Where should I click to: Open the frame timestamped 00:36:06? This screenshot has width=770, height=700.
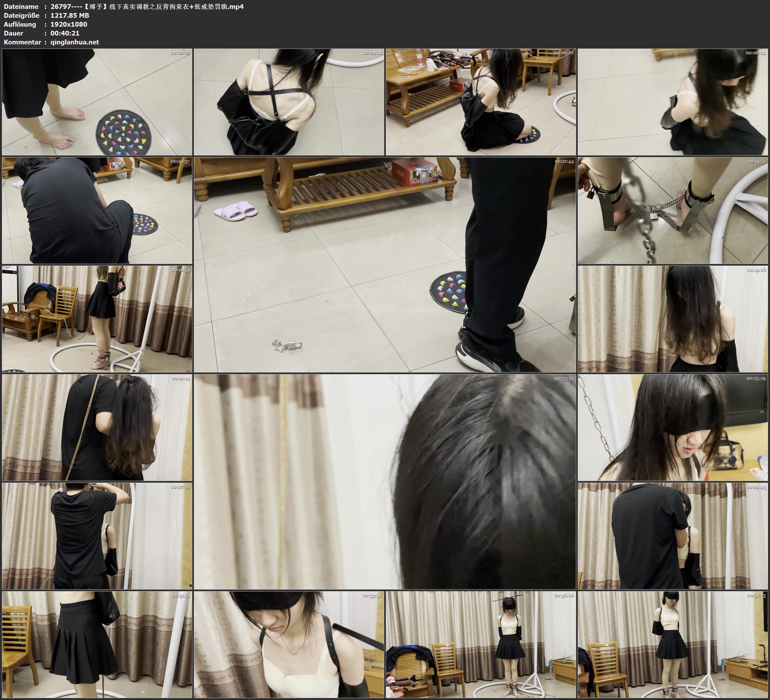tap(480, 644)
